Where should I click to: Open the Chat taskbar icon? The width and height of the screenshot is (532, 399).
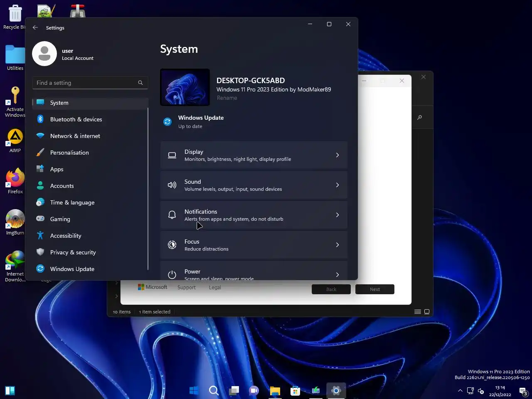[254, 391]
